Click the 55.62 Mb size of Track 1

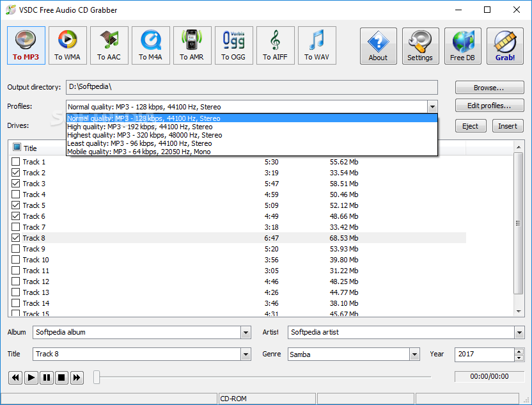coord(344,162)
